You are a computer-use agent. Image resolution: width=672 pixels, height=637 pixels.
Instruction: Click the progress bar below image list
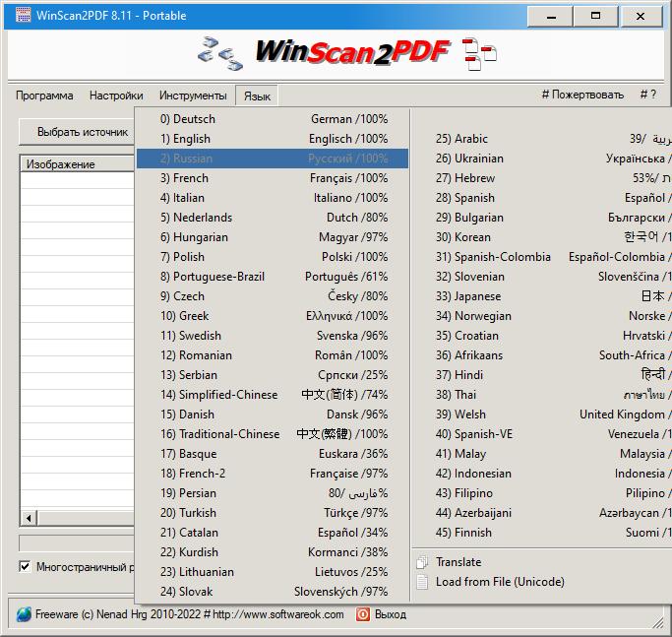click(77, 543)
